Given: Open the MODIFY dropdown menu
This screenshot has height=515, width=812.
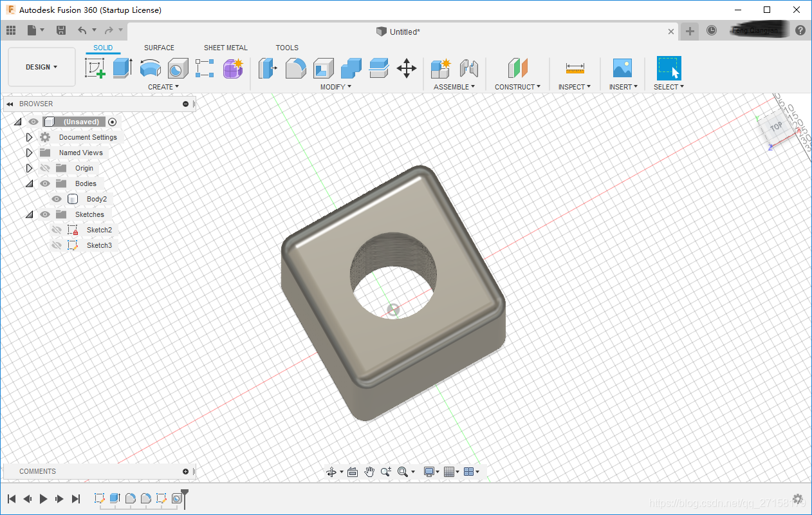Looking at the screenshot, I should 335,87.
